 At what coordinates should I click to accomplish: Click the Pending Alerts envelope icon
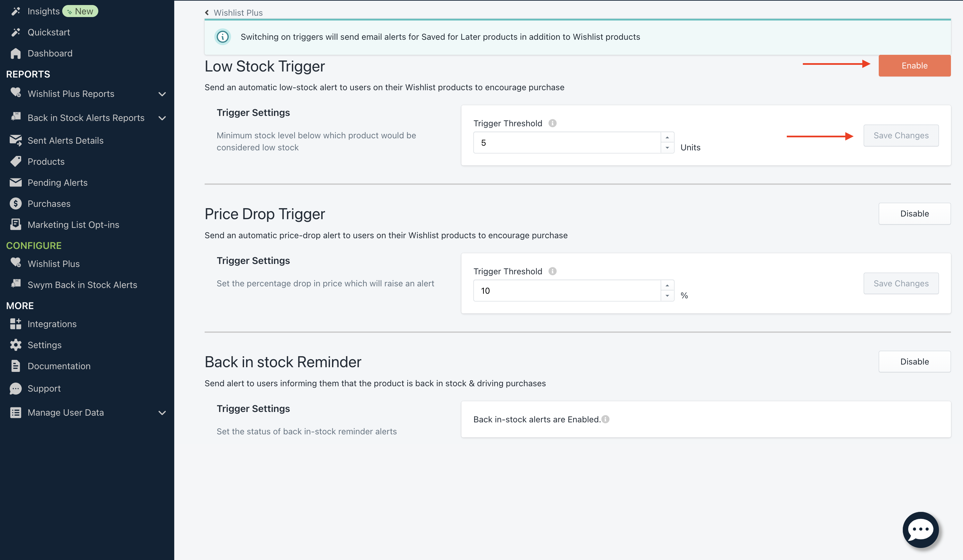pyautogui.click(x=15, y=182)
